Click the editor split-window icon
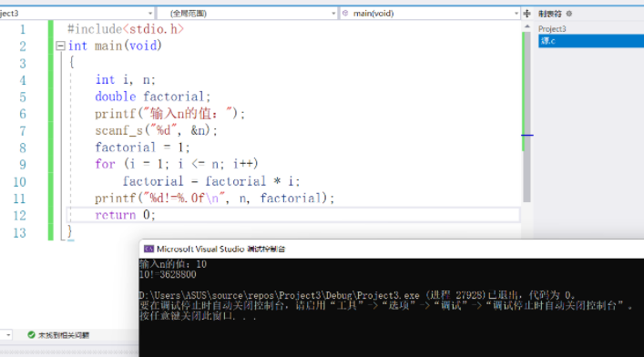The image size is (644, 357). click(526, 14)
